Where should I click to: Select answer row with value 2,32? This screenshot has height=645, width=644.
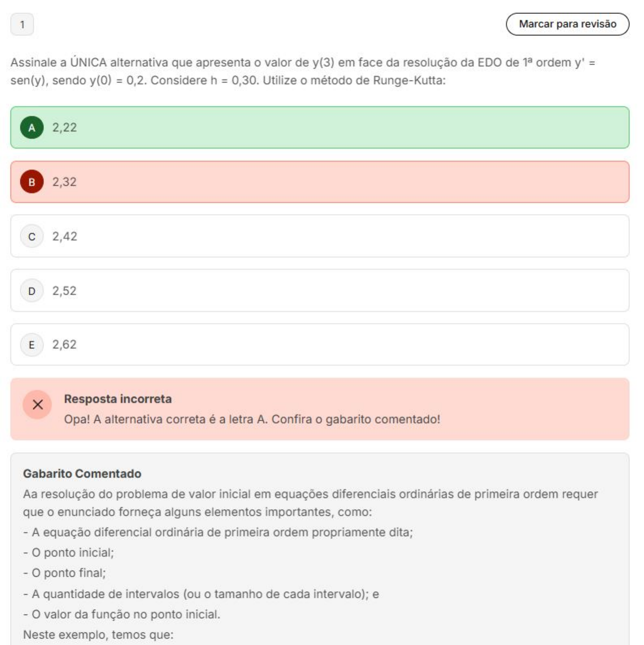pyautogui.click(x=320, y=182)
